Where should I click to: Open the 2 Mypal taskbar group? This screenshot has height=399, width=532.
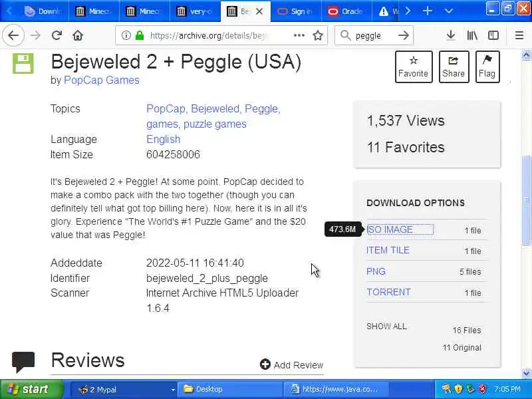126,390
